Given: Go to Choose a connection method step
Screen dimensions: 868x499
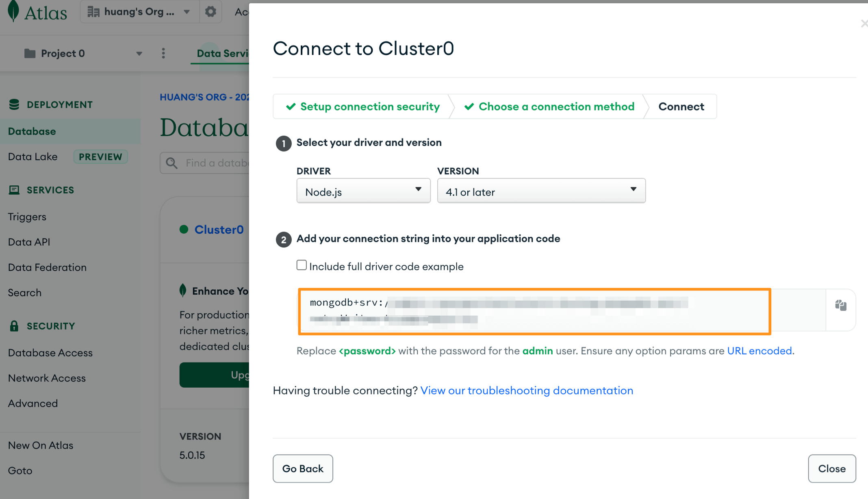Looking at the screenshot, I should pyautogui.click(x=549, y=106).
